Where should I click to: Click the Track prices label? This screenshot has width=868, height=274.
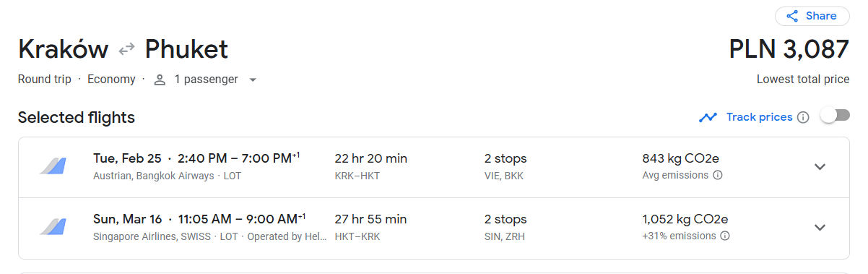coord(759,117)
